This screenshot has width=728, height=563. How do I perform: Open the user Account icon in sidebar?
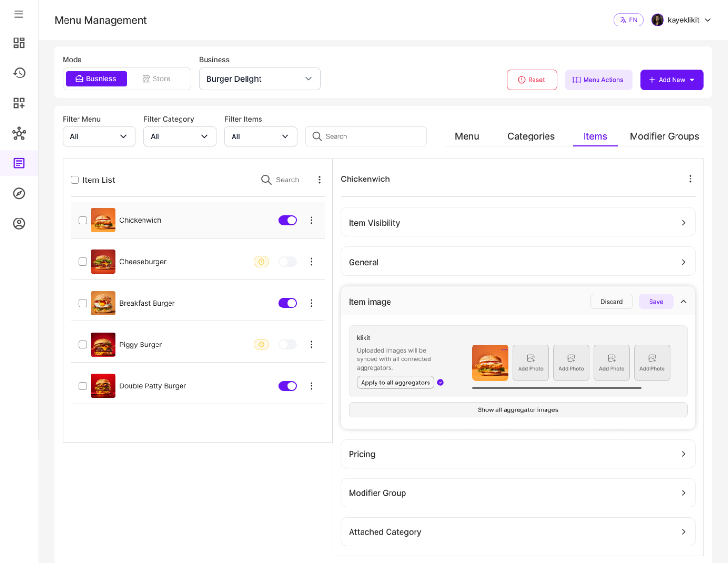[x=19, y=223]
